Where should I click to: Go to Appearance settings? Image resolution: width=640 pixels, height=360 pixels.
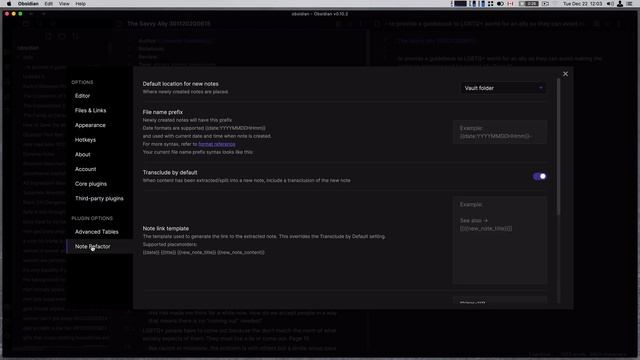click(90, 125)
